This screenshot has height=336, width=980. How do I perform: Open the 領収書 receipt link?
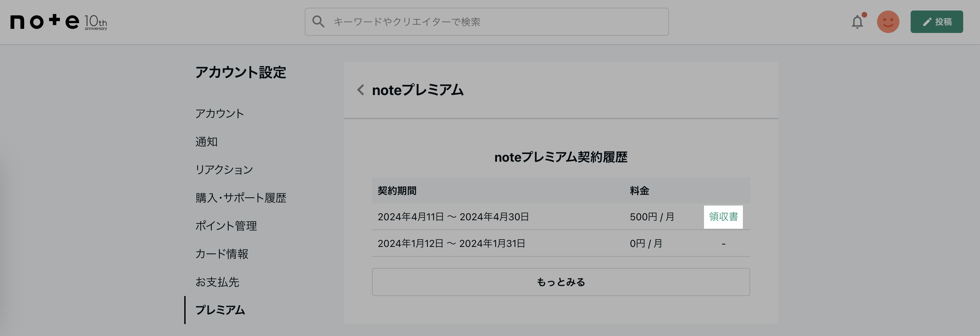pyautogui.click(x=723, y=217)
